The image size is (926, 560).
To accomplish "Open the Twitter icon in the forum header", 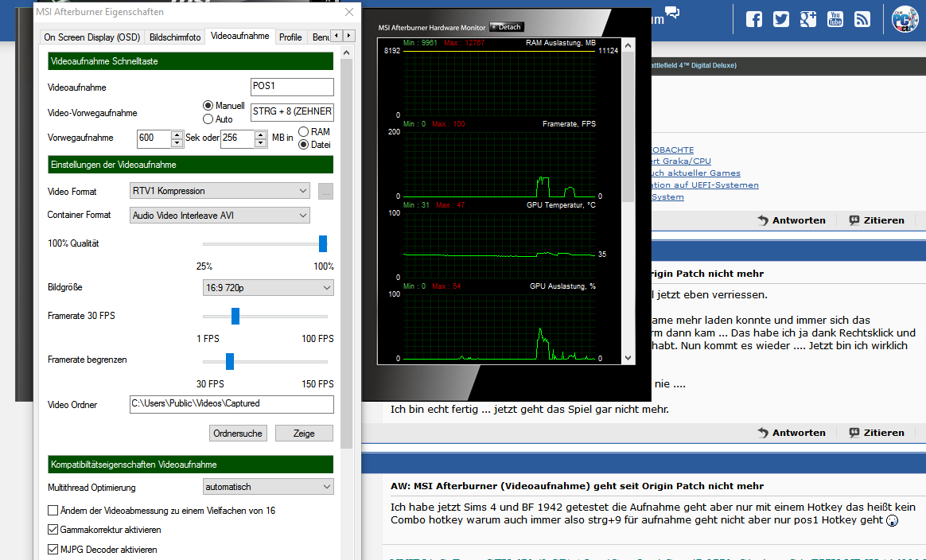I will 781,20.
